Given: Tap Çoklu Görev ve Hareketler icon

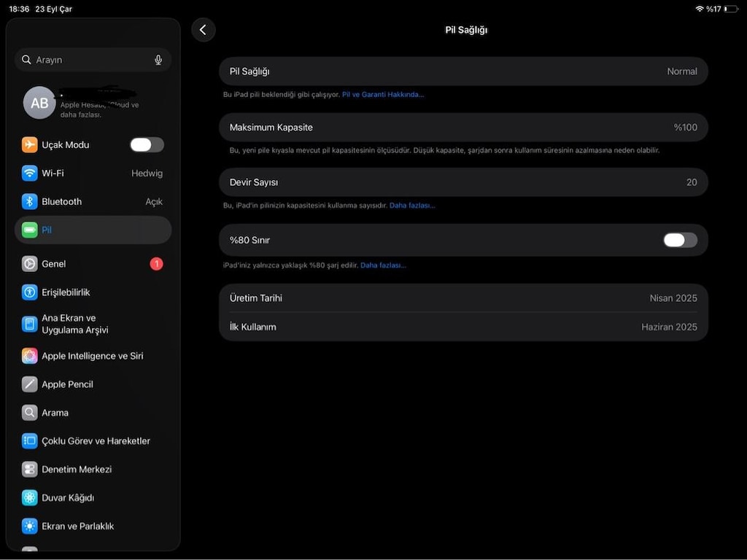Looking at the screenshot, I should pos(29,441).
